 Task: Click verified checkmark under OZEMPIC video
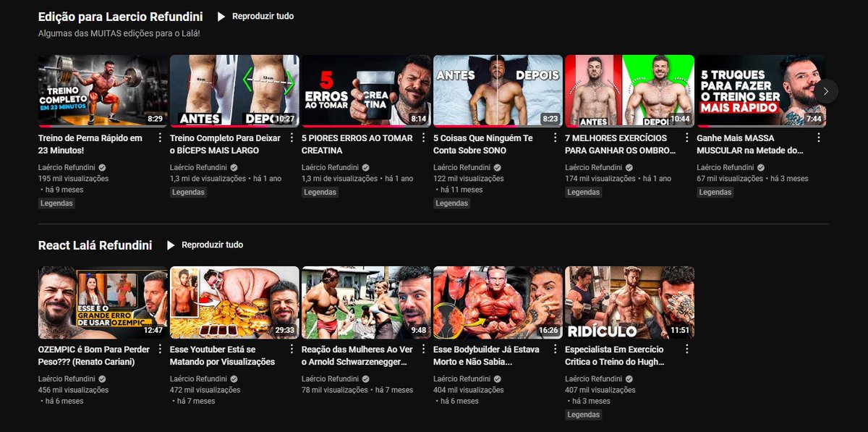(101, 378)
